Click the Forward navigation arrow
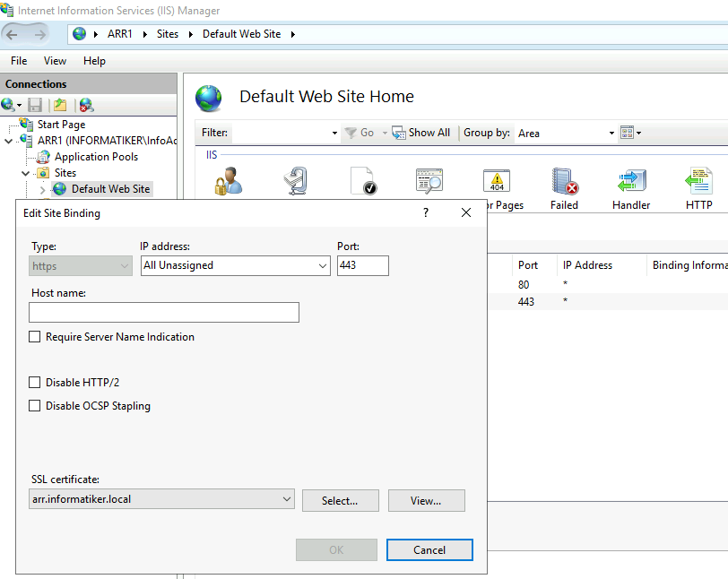The height and width of the screenshot is (579, 728). pyautogui.click(x=40, y=34)
